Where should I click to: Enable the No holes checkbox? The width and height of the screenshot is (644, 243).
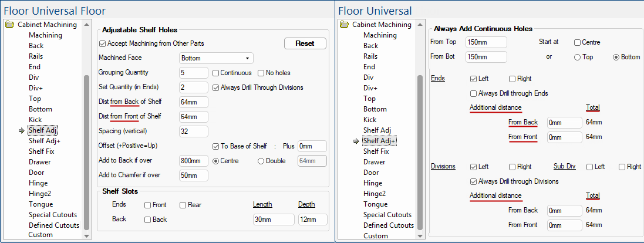[261, 73]
